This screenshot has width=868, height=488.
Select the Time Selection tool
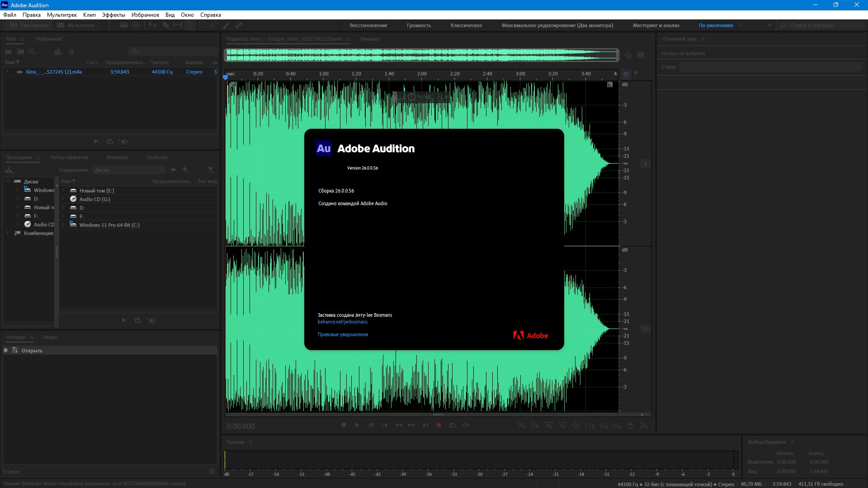(x=190, y=25)
